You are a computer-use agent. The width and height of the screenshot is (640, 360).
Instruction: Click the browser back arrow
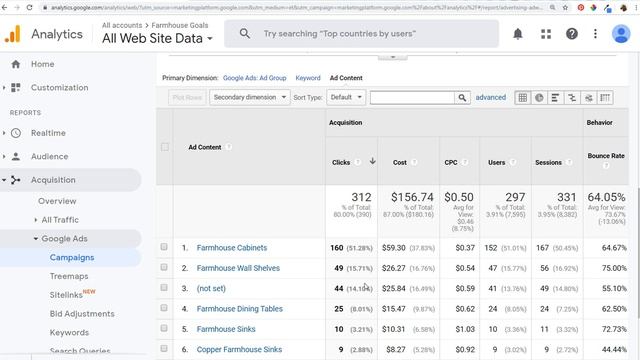[x=4, y=7]
